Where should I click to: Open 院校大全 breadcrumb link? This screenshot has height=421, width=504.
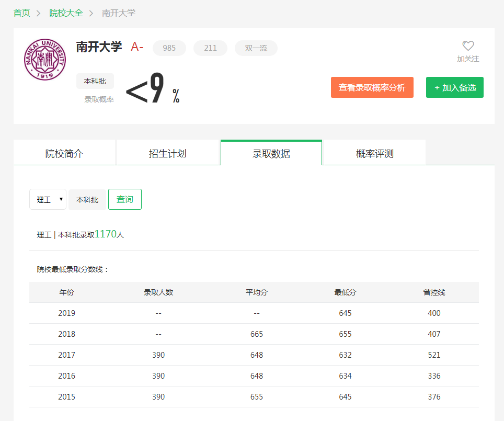tap(66, 13)
